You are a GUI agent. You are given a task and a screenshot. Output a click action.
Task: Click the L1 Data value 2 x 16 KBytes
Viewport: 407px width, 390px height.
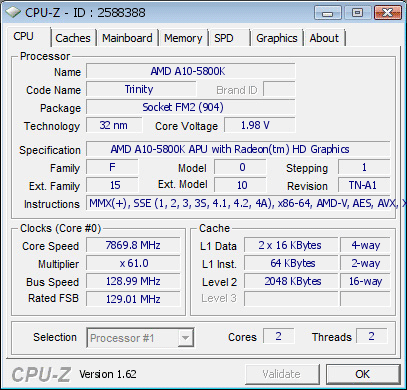(291, 245)
